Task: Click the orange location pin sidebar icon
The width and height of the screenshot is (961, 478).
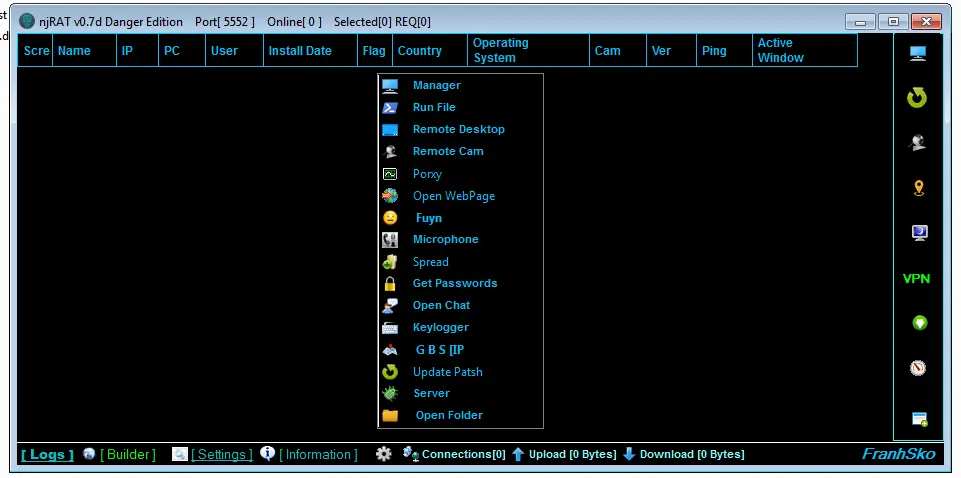Action: click(x=918, y=188)
